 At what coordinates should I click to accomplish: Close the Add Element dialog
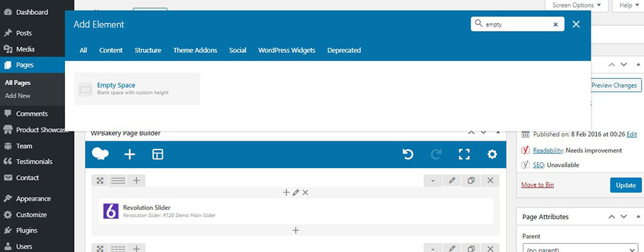(x=576, y=24)
